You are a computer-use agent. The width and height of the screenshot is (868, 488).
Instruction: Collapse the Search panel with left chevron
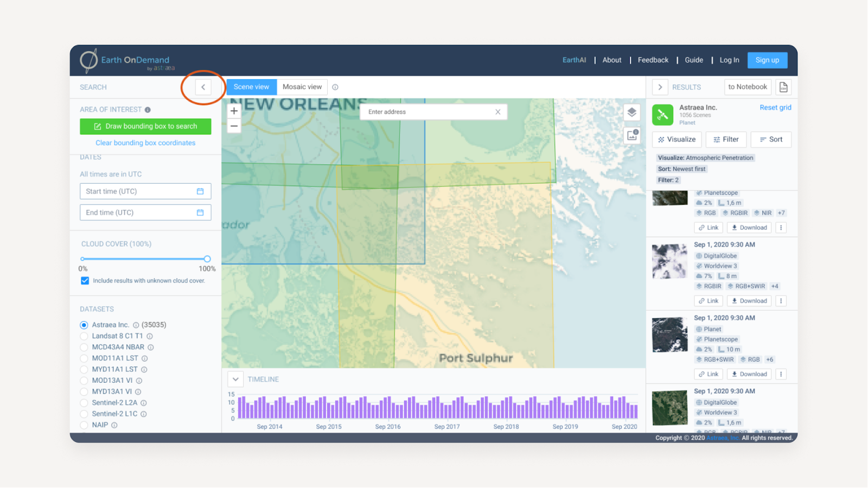[203, 87]
